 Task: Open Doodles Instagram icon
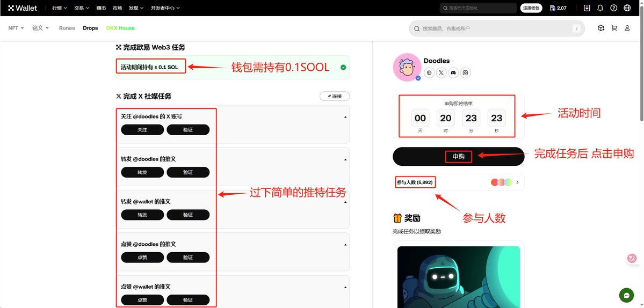pyautogui.click(x=465, y=72)
